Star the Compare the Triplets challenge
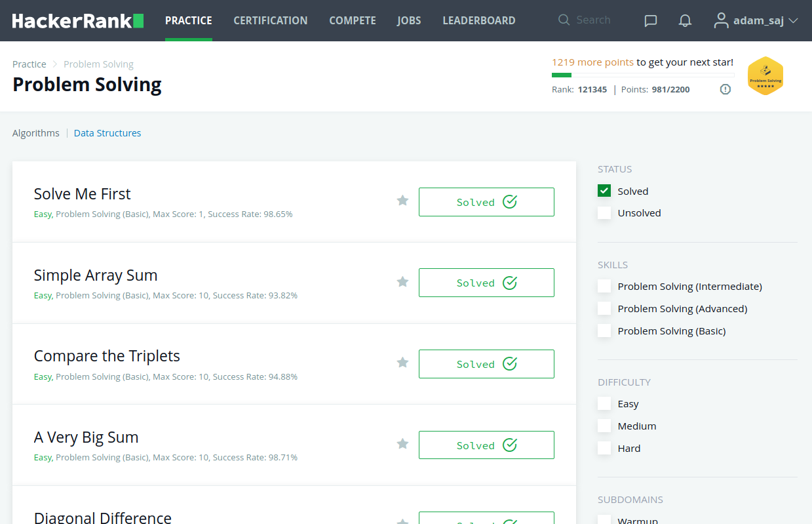The image size is (812, 524). (x=402, y=363)
